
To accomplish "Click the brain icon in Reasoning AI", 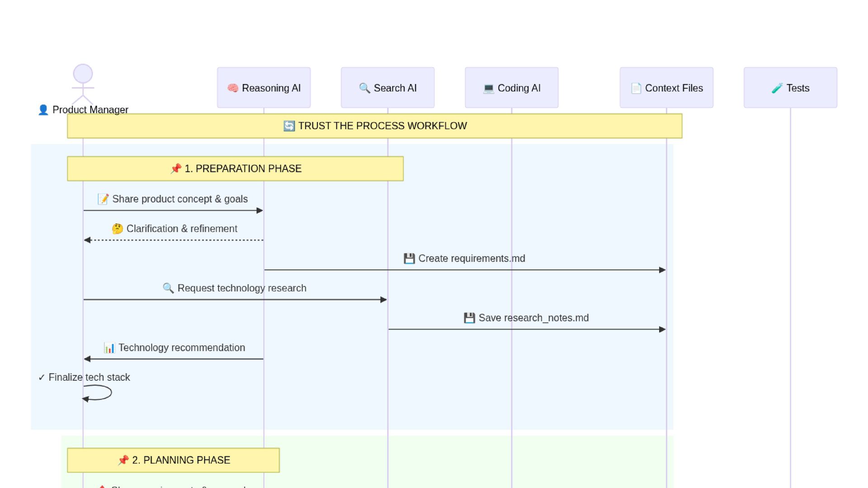I will (233, 88).
